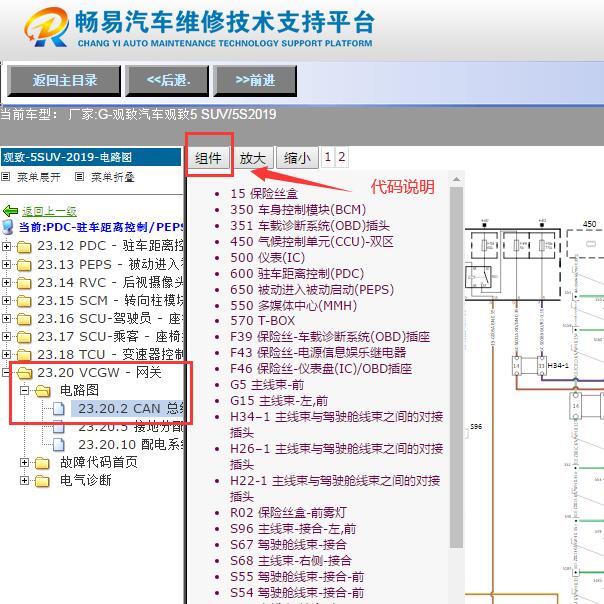This screenshot has height=604, width=604.
Task: Select component G5 主线束-前
Action: [267, 385]
